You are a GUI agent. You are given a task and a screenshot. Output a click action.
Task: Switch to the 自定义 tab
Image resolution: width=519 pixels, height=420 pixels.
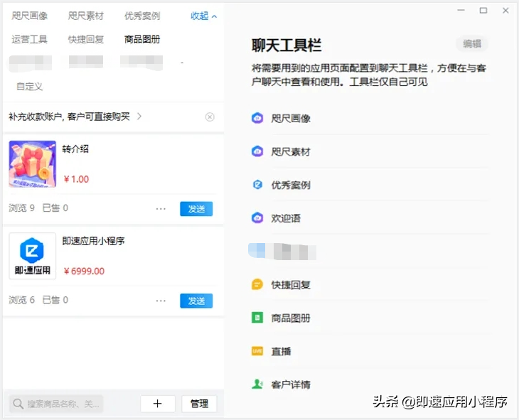tap(30, 86)
